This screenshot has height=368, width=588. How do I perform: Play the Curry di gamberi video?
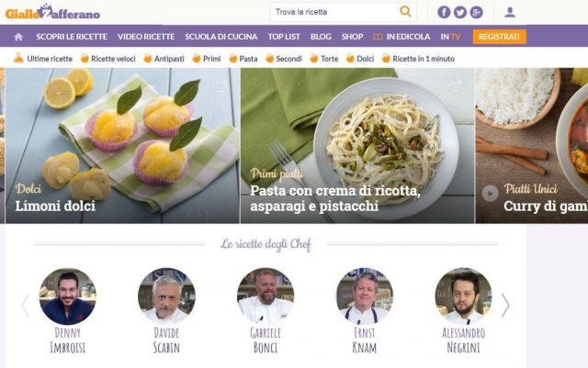(x=490, y=194)
